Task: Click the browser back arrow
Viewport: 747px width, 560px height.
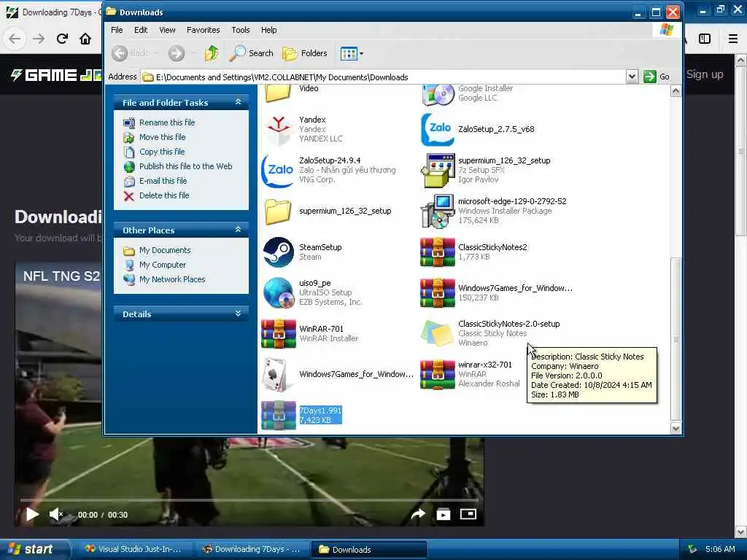Action: [15, 39]
